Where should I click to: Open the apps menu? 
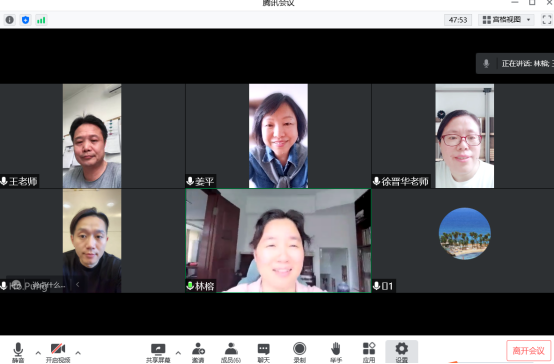369,352
